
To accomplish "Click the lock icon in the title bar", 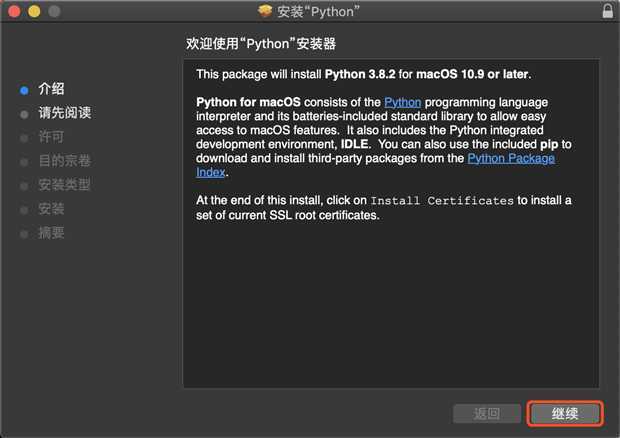I will [608, 11].
